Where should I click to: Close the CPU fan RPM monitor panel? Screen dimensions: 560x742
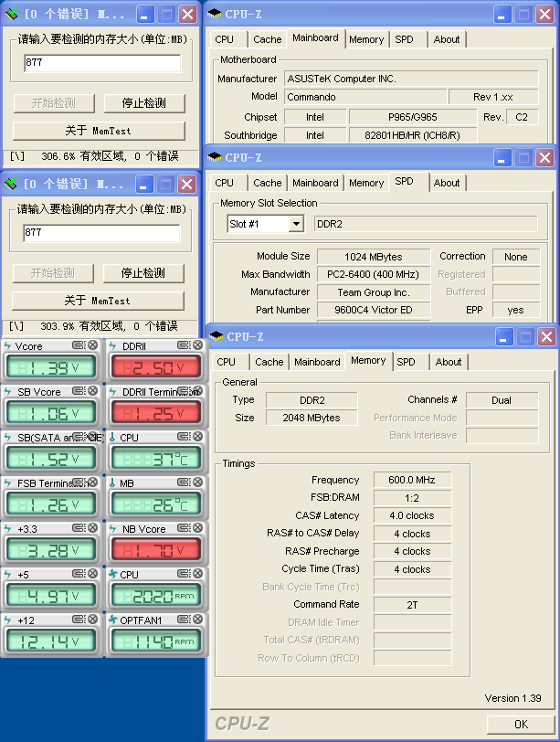pos(196,575)
